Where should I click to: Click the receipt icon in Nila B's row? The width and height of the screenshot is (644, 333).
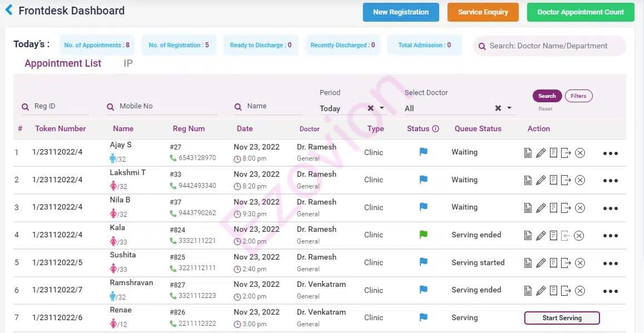pos(553,208)
